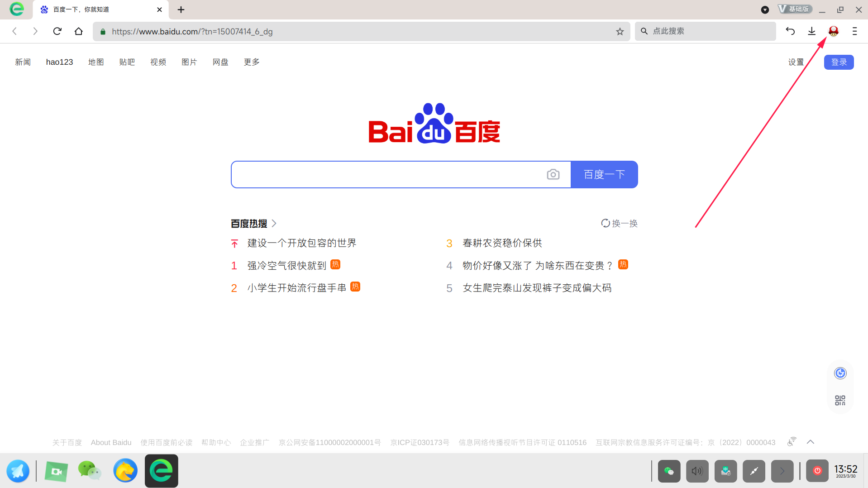This screenshot has height=488, width=868.
Task: Click 帮助中心 footer link
Action: click(216, 442)
